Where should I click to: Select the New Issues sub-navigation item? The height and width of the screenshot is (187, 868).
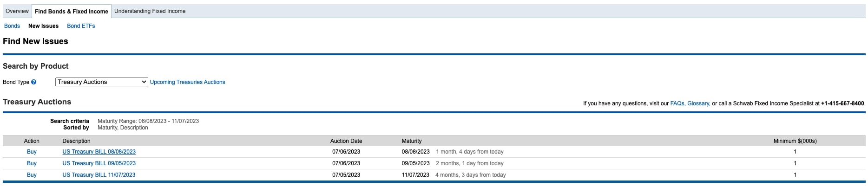pyautogui.click(x=43, y=26)
